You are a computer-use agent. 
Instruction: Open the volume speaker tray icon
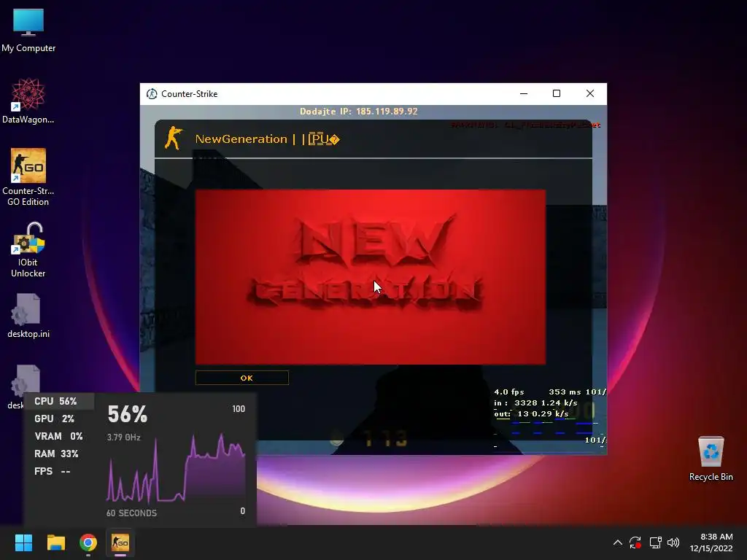673,542
